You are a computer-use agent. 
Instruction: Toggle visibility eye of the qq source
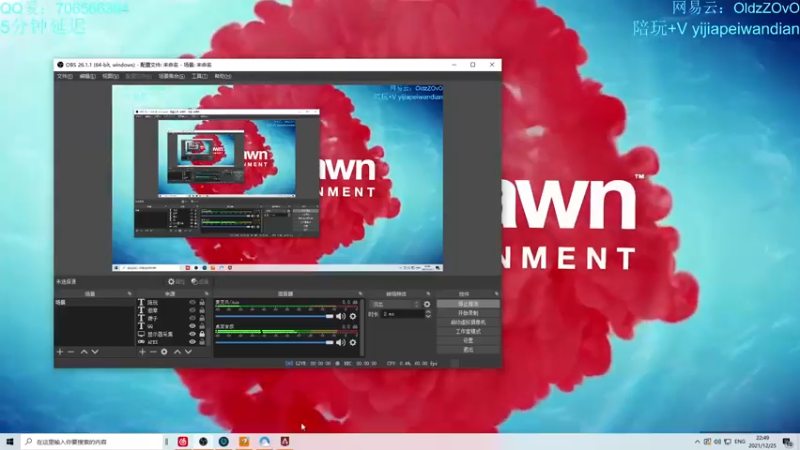(x=192, y=326)
